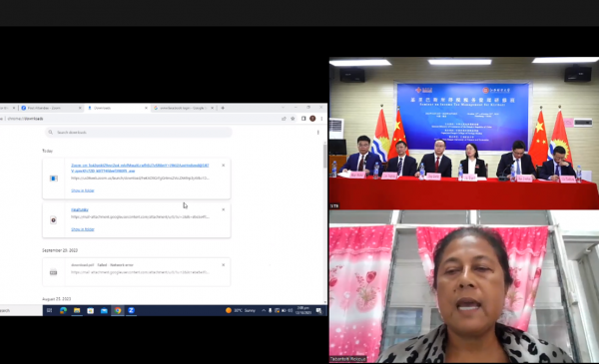599x364 pixels.
Task: Remove the failed download.pdf entry
Action: pos(223,265)
